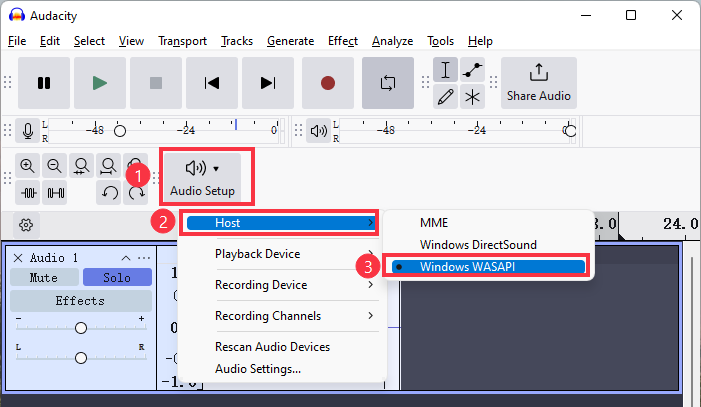Maximize the Audacity window
Image resolution: width=701 pixels, height=407 pixels.
pos(631,15)
